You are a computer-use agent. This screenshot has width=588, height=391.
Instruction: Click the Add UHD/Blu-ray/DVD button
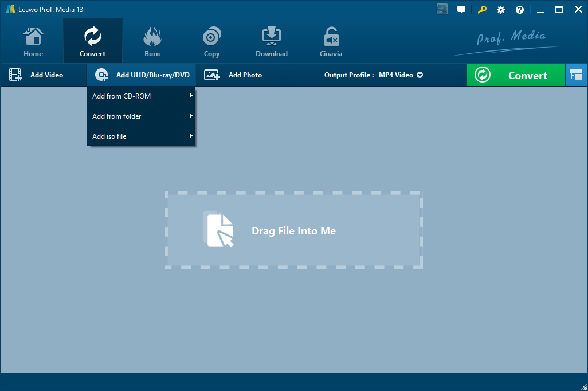pos(142,75)
